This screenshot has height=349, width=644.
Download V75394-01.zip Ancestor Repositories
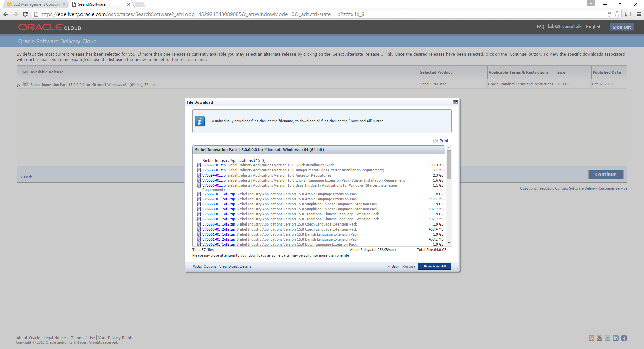pos(214,175)
